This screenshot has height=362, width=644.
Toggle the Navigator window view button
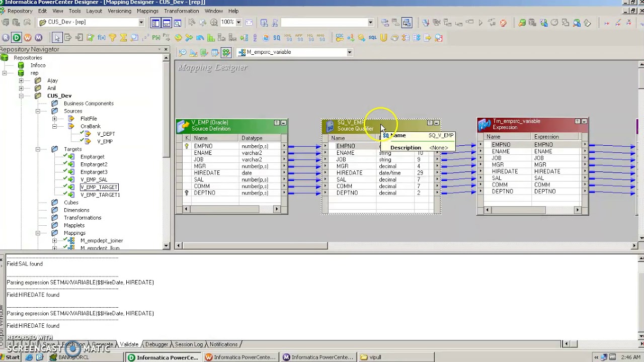click(x=155, y=22)
